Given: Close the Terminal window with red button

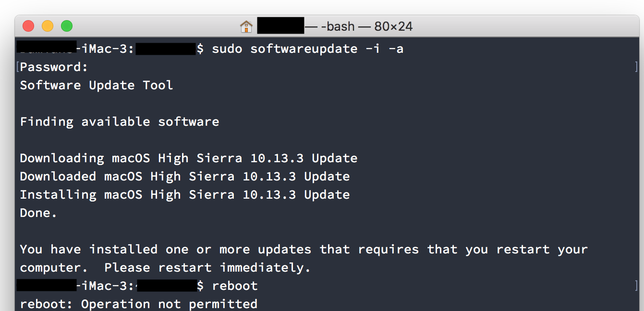Looking at the screenshot, I should coord(28,26).
